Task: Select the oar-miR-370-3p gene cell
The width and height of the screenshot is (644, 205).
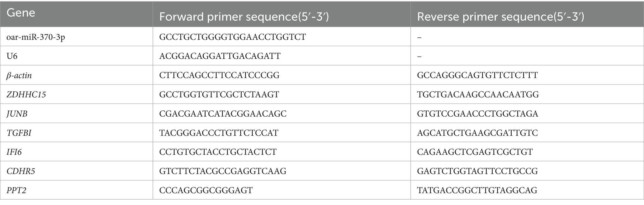Action: tap(36, 37)
